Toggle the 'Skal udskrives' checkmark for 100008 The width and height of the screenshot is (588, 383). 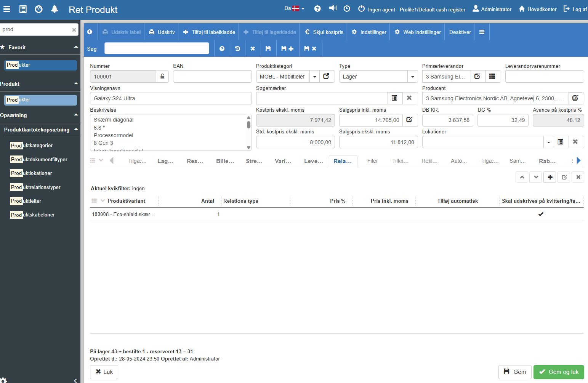(x=541, y=214)
